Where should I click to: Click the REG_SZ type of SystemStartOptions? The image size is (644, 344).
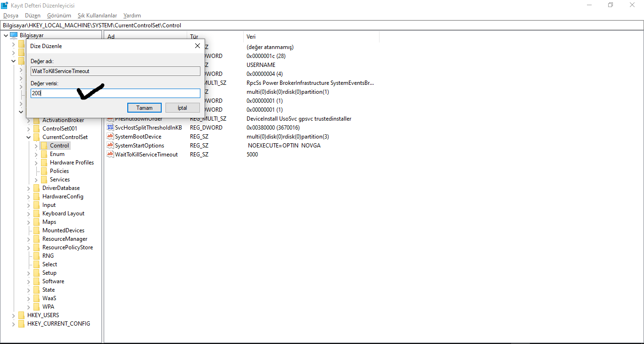point(199,146)
